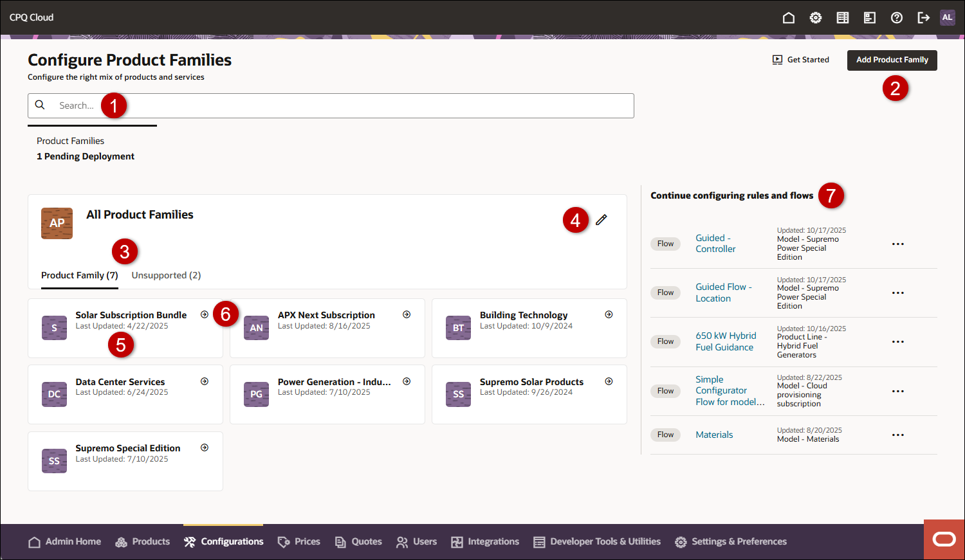Select the Product Family (7) tab
The height and width of the screenshot is (560, 965).
pyautogui.click(x=79, y=275)
